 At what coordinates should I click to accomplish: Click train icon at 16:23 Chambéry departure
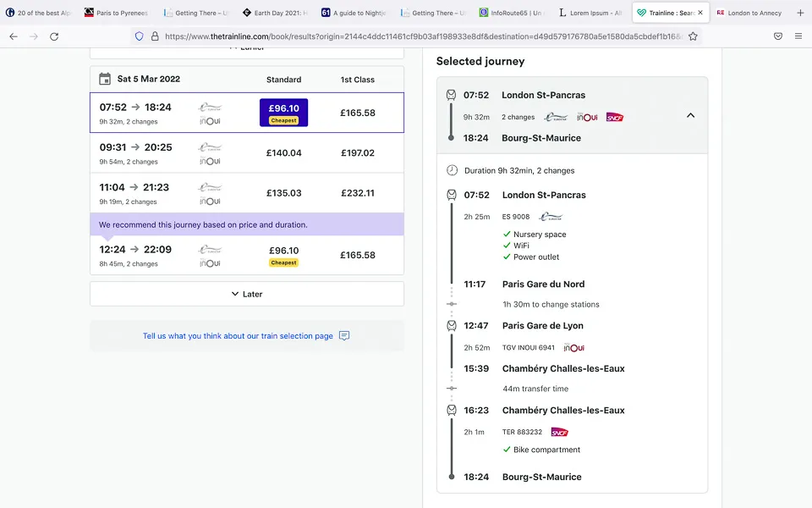click(452, 410)
